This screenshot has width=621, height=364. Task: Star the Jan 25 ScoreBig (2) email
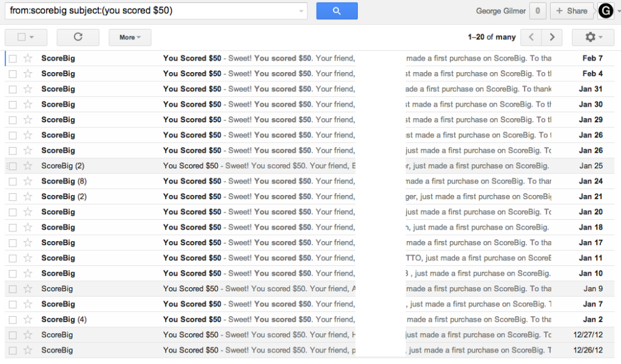point(28,166)
